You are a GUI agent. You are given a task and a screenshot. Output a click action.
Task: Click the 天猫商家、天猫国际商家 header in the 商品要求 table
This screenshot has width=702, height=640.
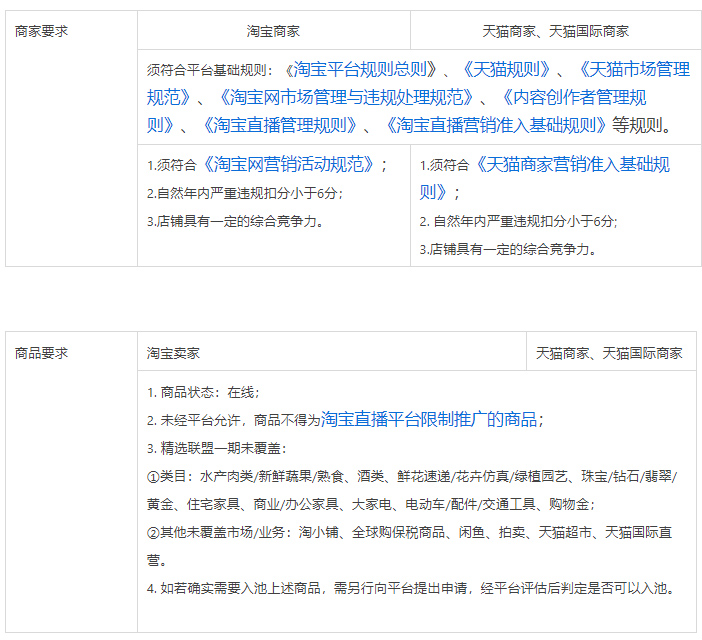click(609, 353)
